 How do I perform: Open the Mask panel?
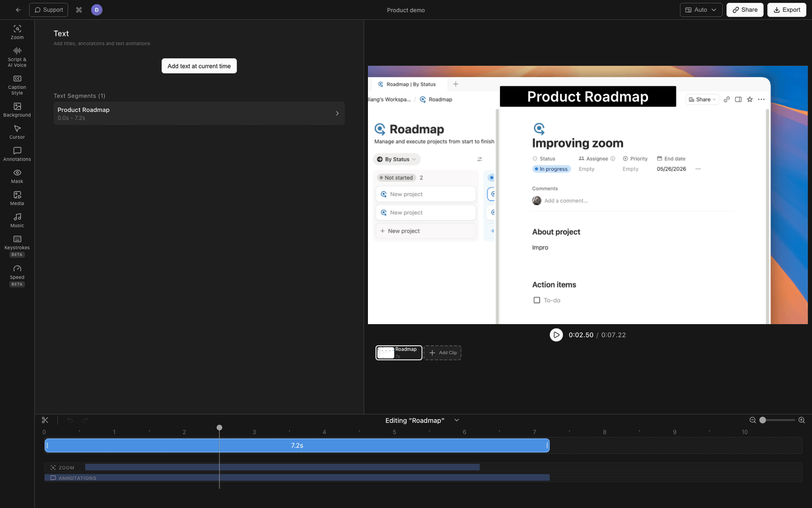pyautogui.click(x=17, y=176)
